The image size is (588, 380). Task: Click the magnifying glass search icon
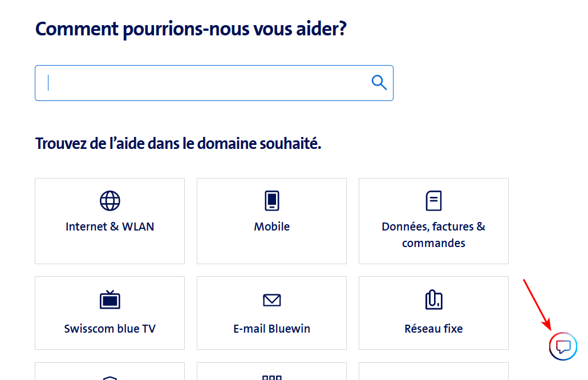pyautogui.click(x=379, y=83)
